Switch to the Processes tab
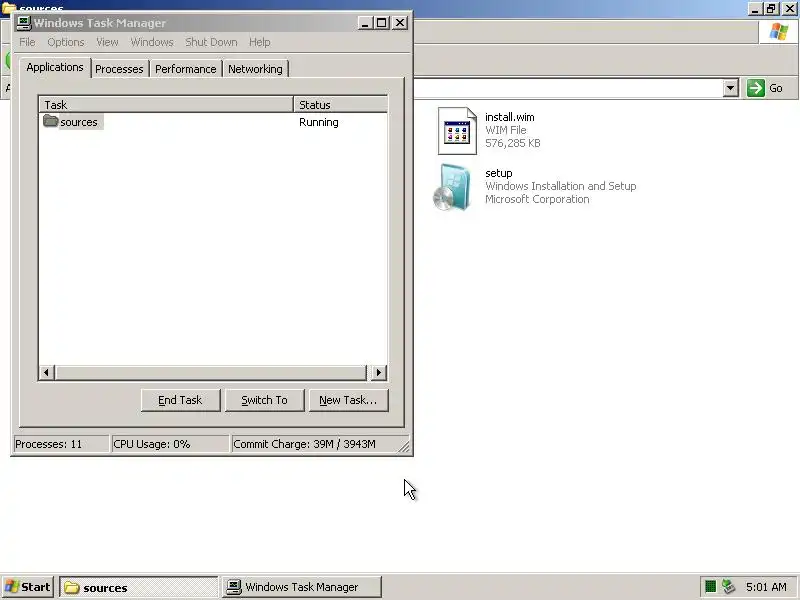 click(x=119, y=69)
